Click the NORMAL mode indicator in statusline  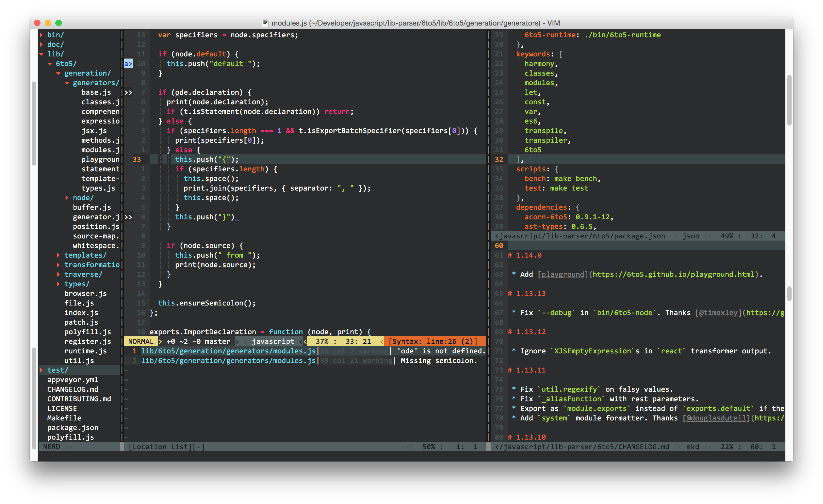coord(141,341)
